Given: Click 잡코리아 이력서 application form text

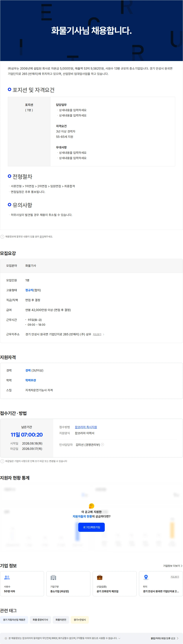Looking at the screenshot, I should pyautogui.click(x=84, y=433).
